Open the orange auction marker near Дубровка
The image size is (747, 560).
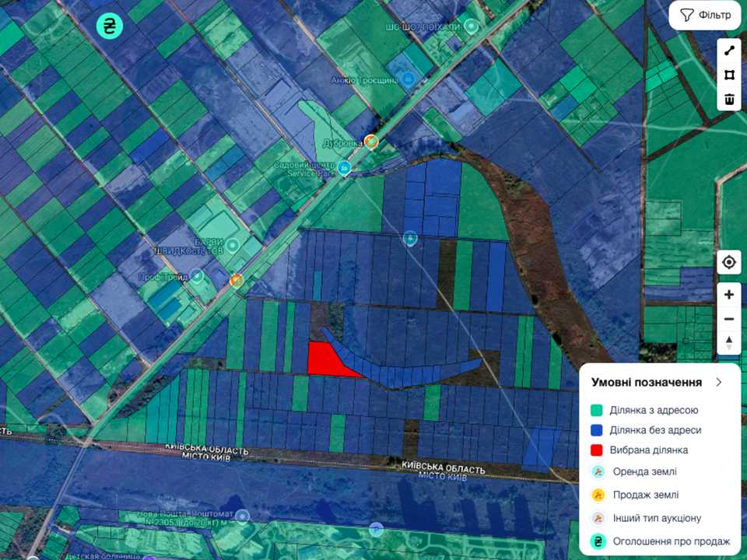371,141
